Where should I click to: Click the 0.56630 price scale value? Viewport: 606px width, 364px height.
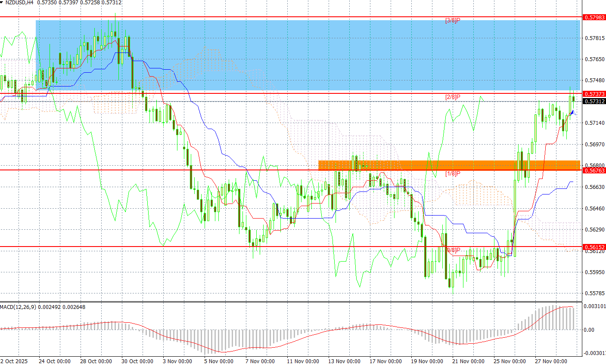pos(594,187)
